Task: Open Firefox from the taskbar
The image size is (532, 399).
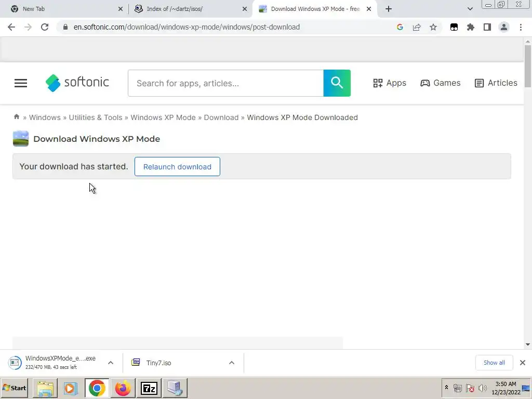Action: [123, 388]
